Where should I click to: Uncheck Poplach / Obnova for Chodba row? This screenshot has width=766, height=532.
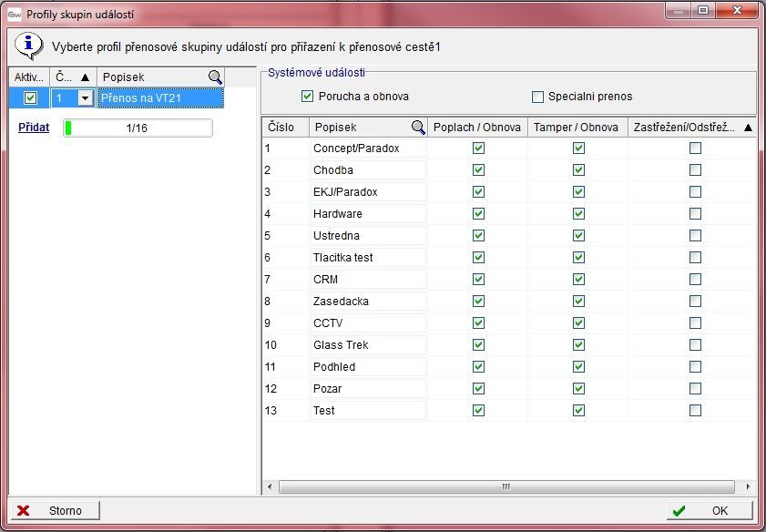click(478, 170)
